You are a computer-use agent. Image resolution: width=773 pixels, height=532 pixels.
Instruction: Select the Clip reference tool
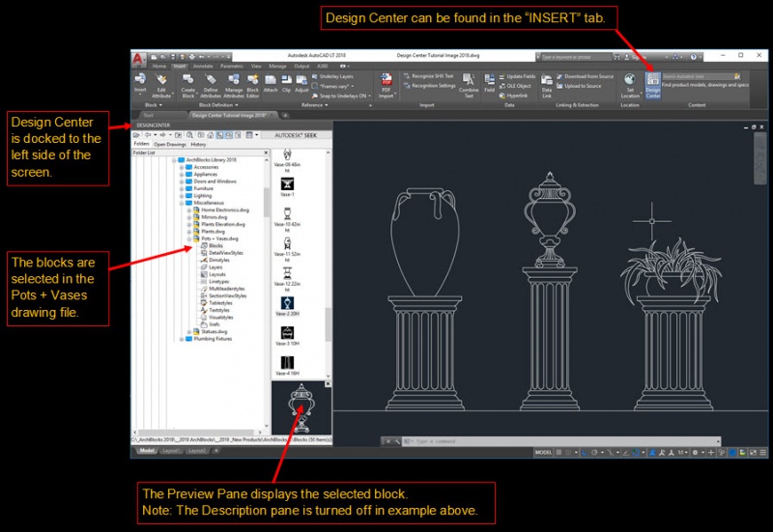[x=286, y=83]
